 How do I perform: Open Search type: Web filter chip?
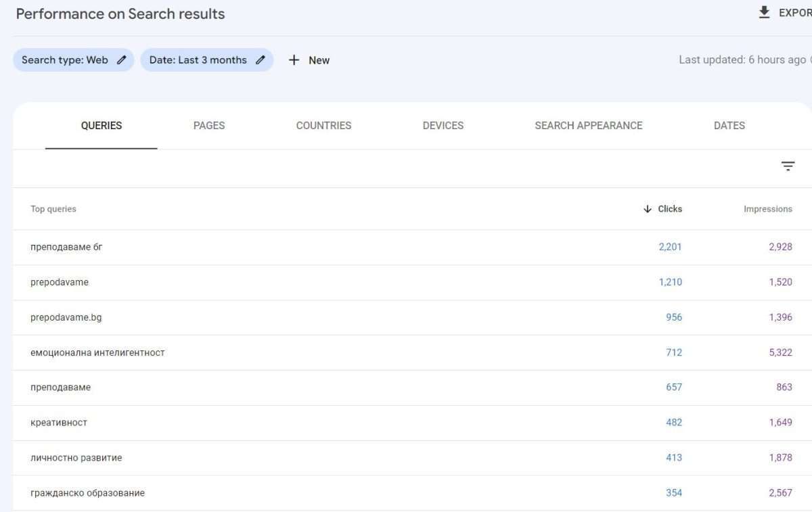click(x=65, y=60)
